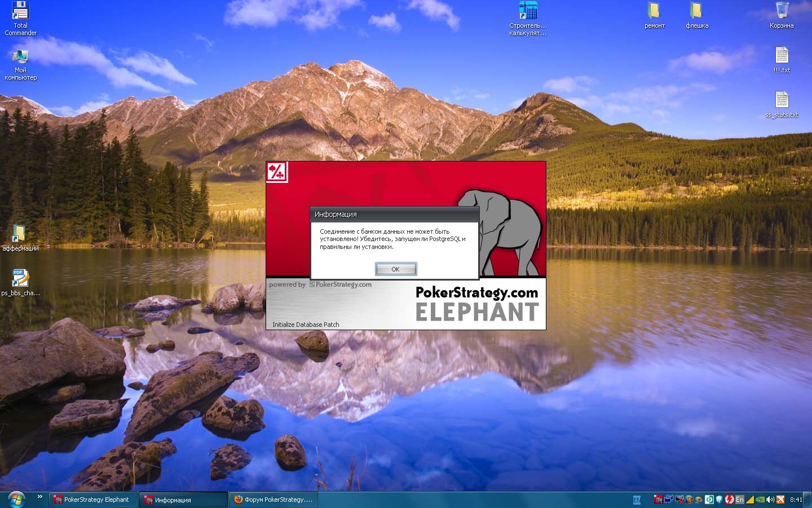This screenshot has width=812, height=508.
Task: Switch to Форум PokerStrategy Firefox taskbar button
Action: 273,500
